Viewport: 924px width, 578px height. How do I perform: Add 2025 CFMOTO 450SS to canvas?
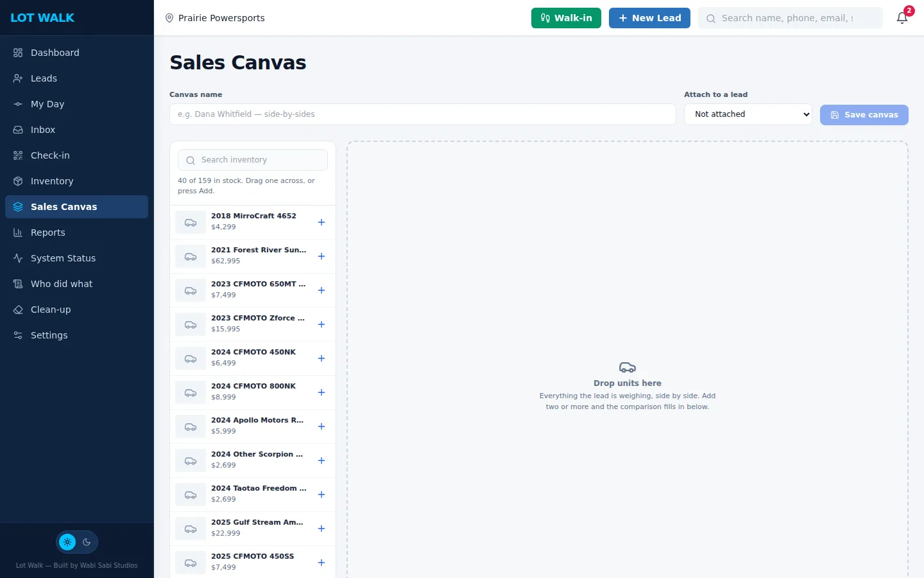[321, 563]
